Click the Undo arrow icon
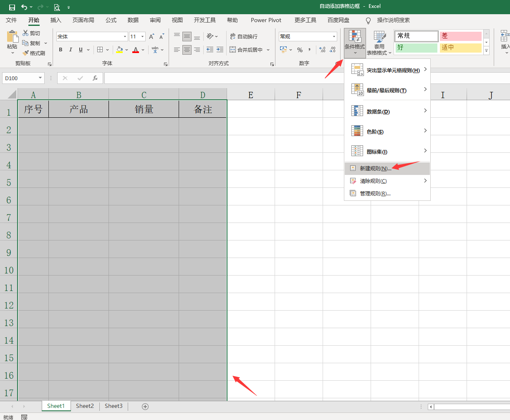Viewport: 510px width, 420px height. (24, 7)
